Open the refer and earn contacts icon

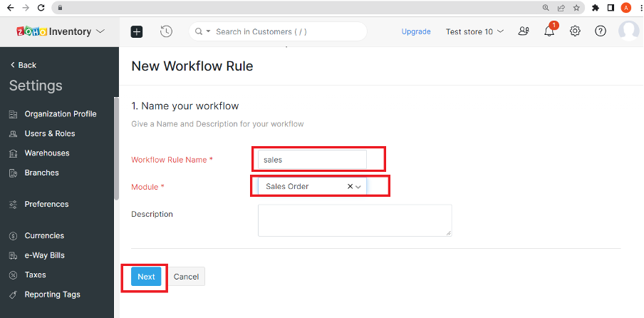[x=524, y=31]
